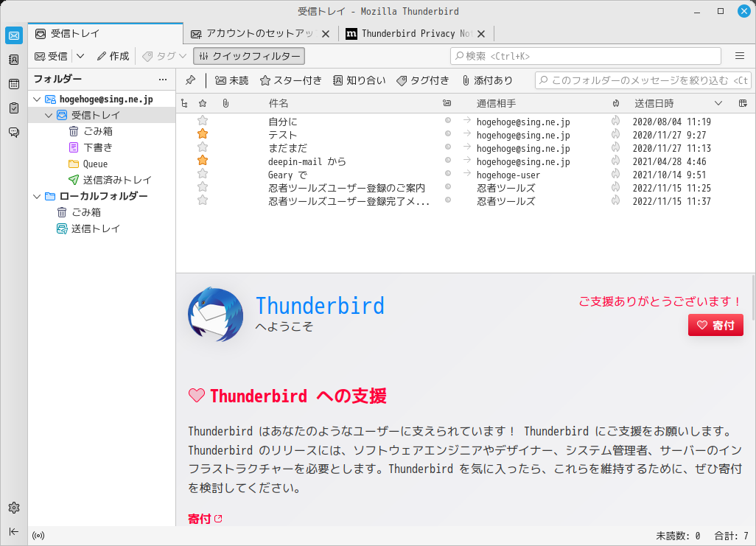Image resolution: width=756 pixels, height=546 pixels.
Task: Toggle the スター付き quick filter
Action: tap(291, 80)
